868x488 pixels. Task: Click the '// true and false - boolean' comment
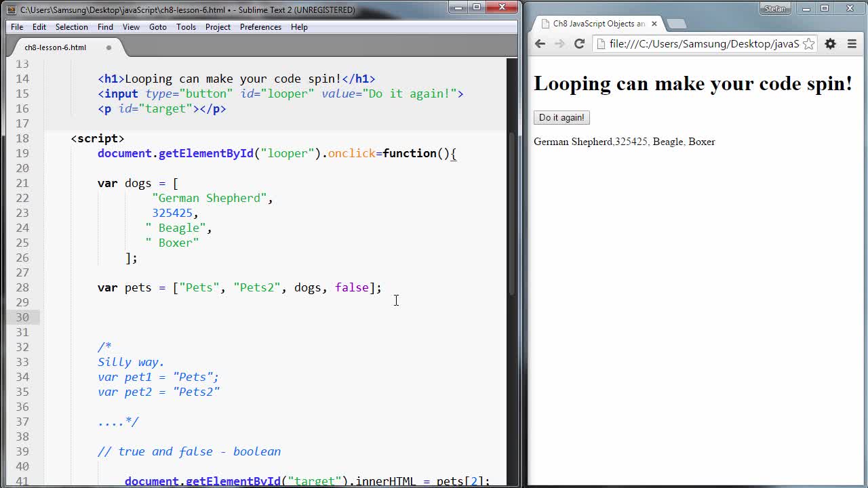coord(189,451)
